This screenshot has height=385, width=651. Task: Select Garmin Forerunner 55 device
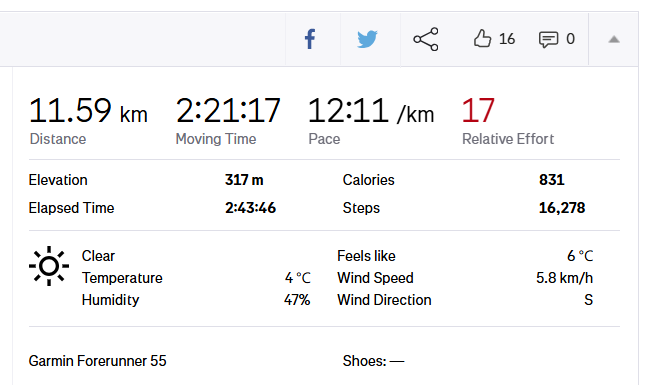pos(98,361)
